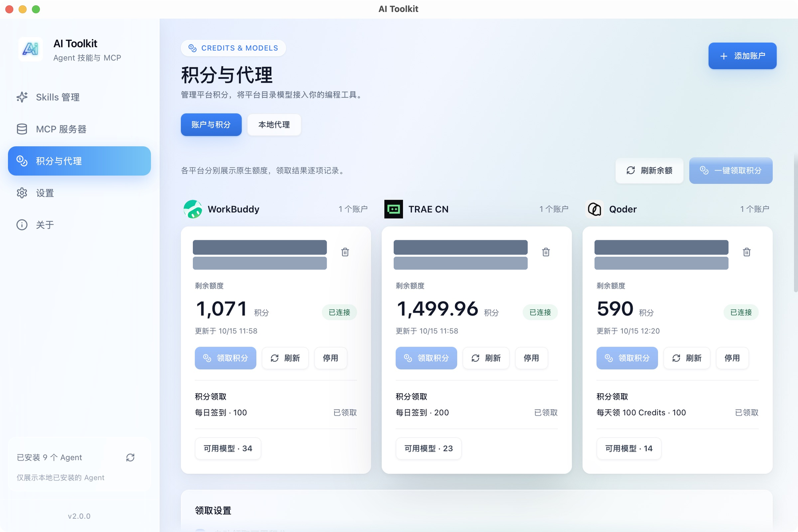
Task: Click the WorkBuddy platform logo
Action: click(193, 209)
